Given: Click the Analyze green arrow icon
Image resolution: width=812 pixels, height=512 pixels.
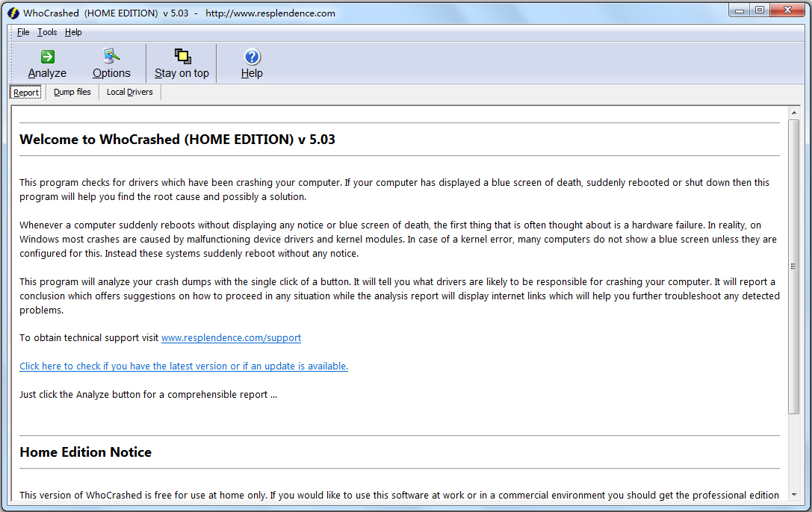Looking at the screenshot, I should click(47, 57).
